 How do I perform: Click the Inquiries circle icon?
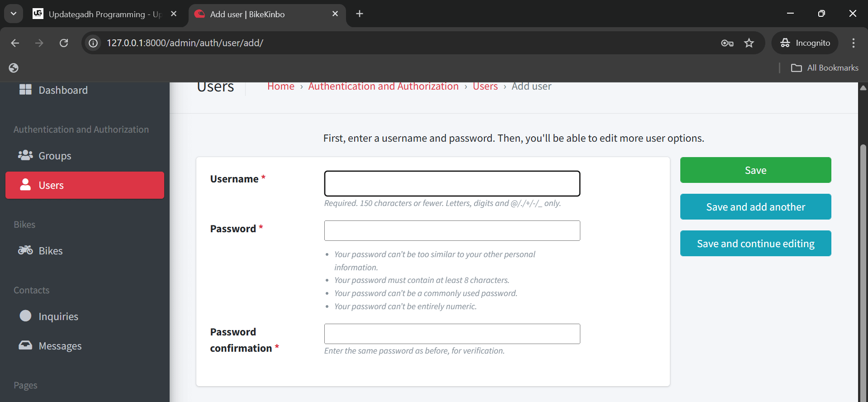pos(26,316)
